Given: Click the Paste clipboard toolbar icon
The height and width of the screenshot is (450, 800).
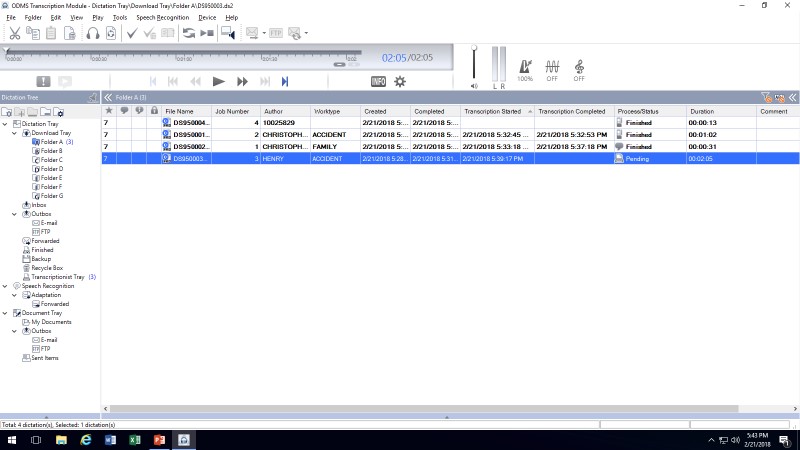Looking at the screenshot, I should (x=51, y=34).
